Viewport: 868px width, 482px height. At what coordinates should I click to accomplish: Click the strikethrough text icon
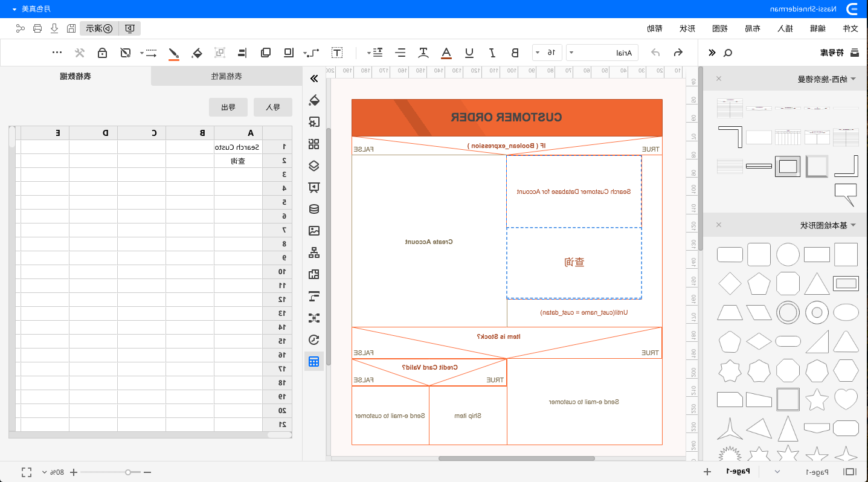[x=423, y=53]
